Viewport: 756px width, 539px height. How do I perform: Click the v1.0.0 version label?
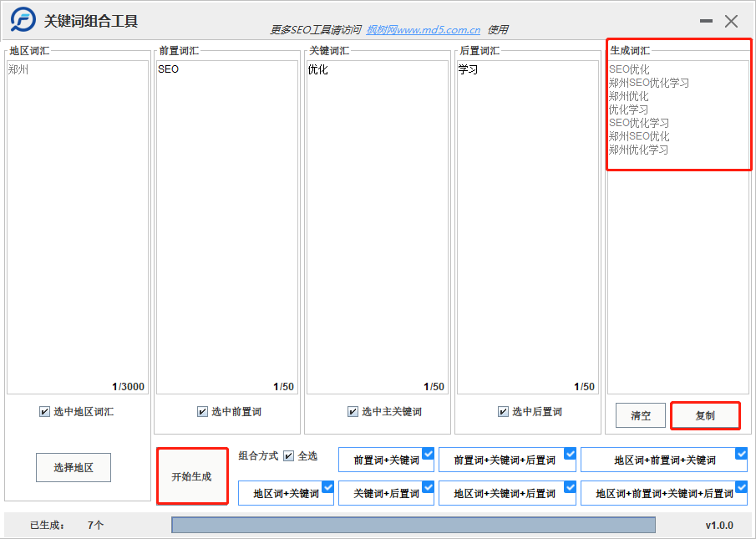719,525
